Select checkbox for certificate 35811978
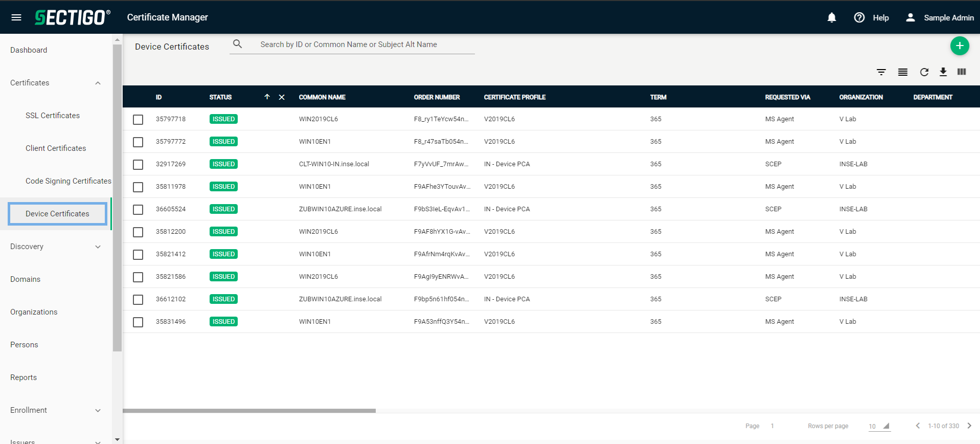 pyautogui.click(x=138, y=187)
